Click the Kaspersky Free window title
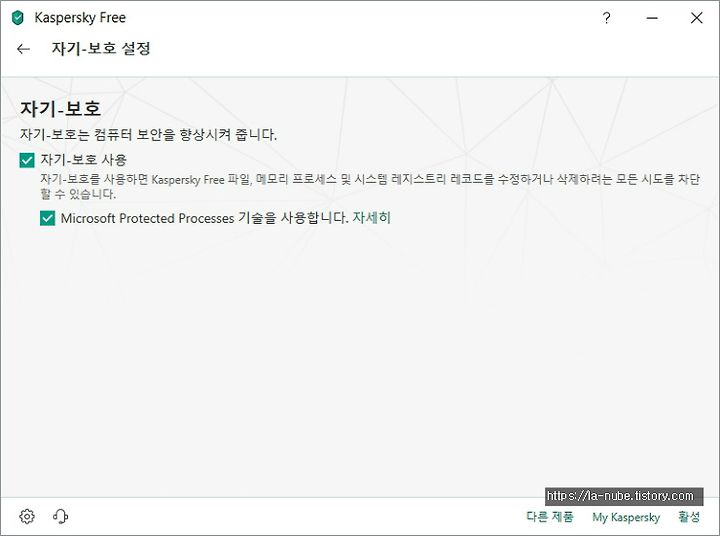This screenshot has height=536, width=720. [80, 18]
